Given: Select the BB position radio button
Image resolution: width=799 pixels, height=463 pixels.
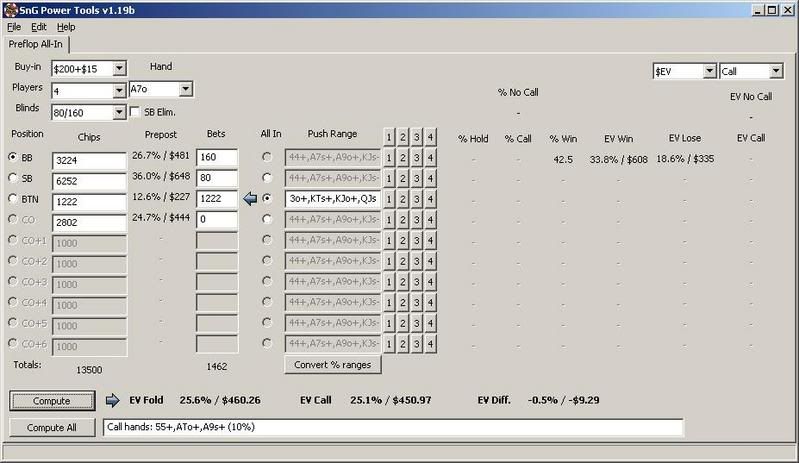Looking at the screenshot, I should pos(13,157).
